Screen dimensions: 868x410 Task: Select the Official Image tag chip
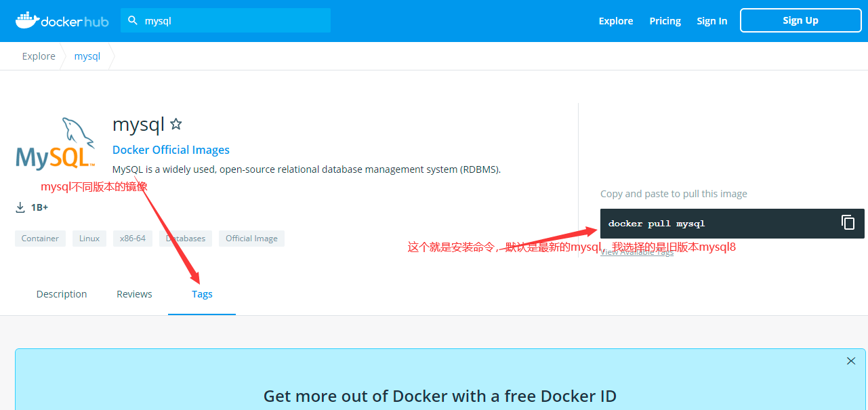[251, 239]
